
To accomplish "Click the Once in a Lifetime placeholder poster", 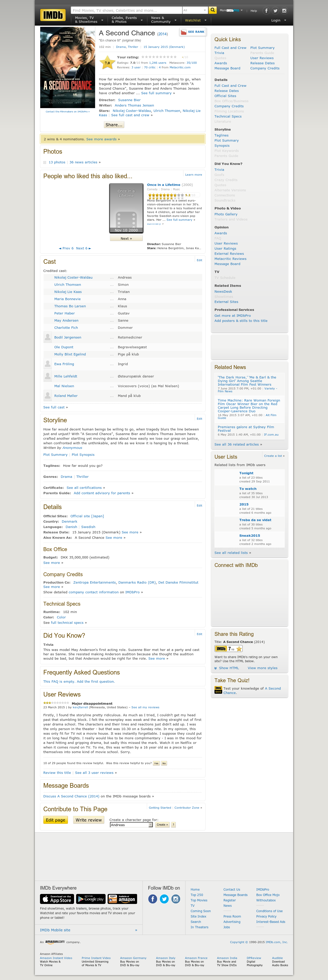I will pos(126,208).
